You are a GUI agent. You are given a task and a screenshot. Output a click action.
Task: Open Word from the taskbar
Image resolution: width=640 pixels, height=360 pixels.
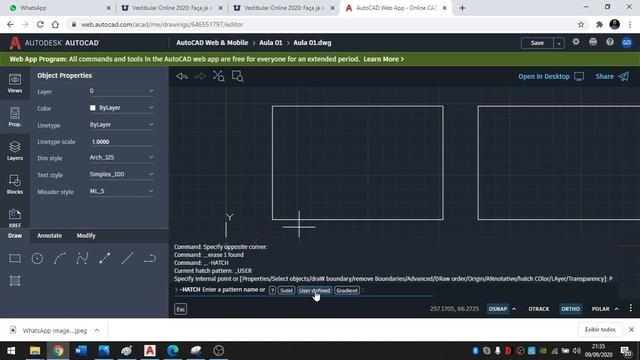(81, 351)
